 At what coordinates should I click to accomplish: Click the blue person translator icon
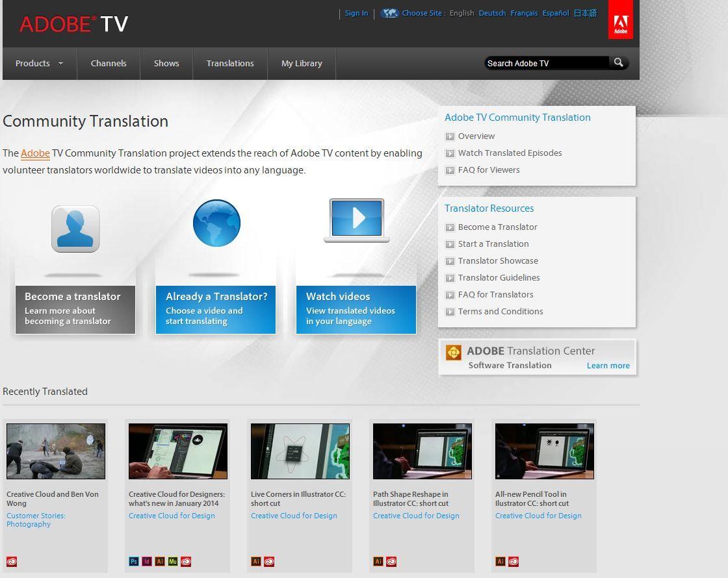click(x=75, y=229)
